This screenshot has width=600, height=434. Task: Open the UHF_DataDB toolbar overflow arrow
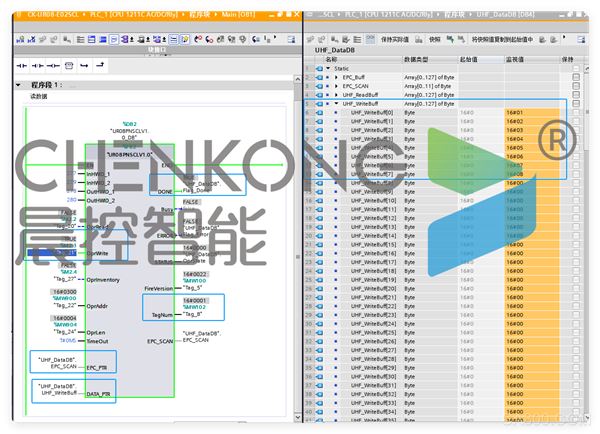tap(564, 37)
